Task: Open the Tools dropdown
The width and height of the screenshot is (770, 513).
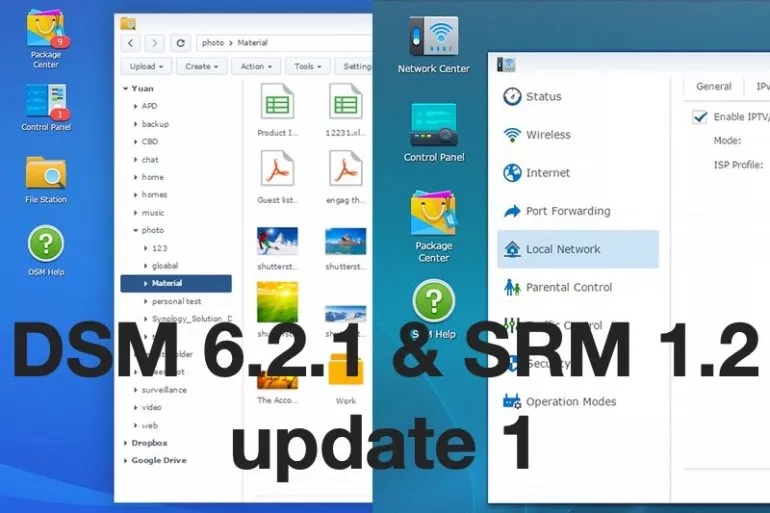Action: [307, 66]
